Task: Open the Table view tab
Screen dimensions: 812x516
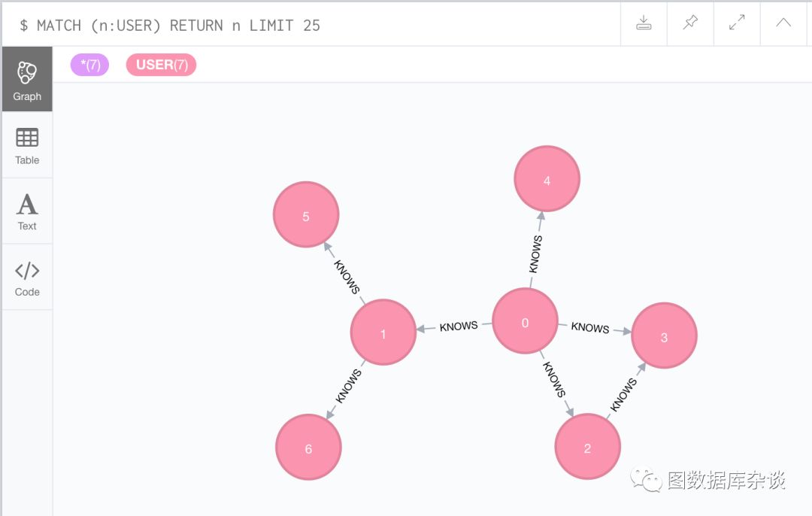Action: click(27, 146)
